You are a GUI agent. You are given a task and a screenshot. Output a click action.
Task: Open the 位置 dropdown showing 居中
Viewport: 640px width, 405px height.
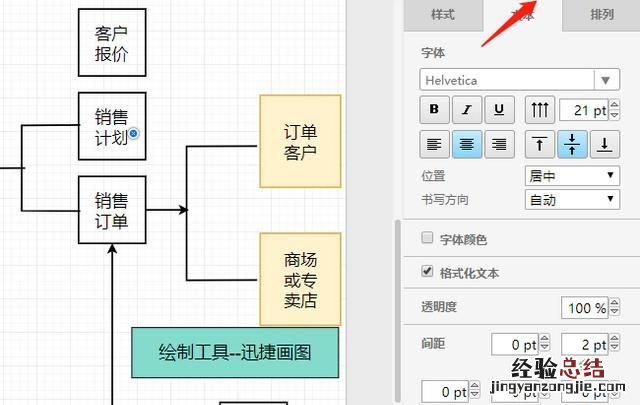(572, 176)
